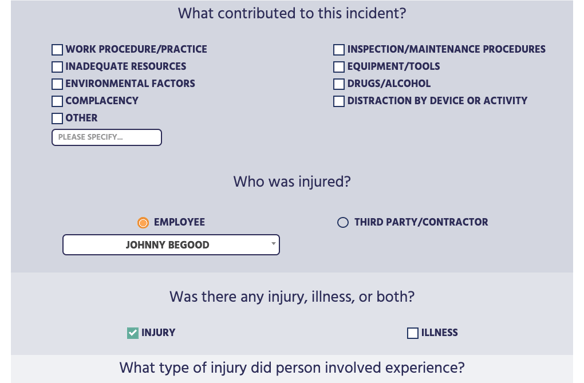Click the Injury label text
Image resolution: width=584 pixels, height=383 pixels.
pos(158,332)
